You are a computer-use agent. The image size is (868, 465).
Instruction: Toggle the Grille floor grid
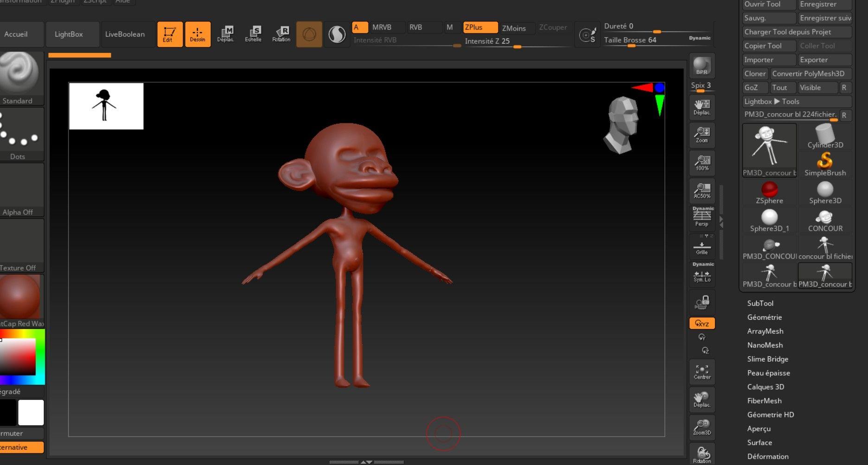click(x=702, y=246)
